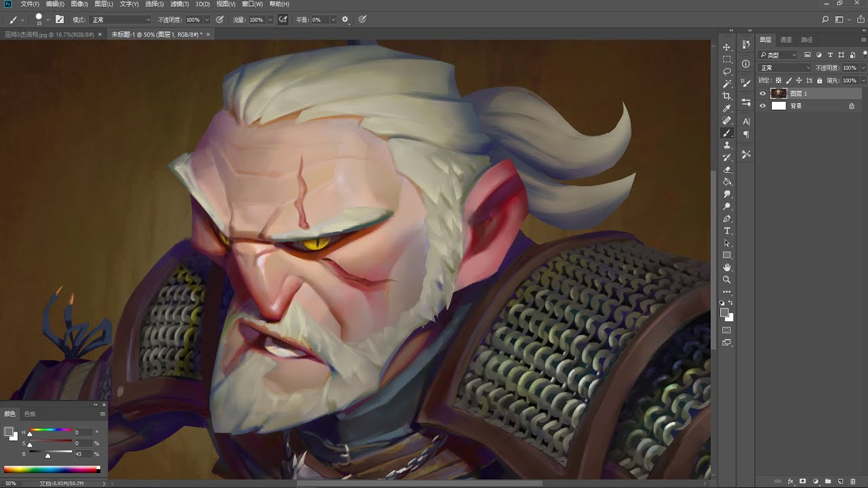Image resolution: width=868 pixels, height=488 pixels.
Task: Open the Character panel icon
Action: 746,121
